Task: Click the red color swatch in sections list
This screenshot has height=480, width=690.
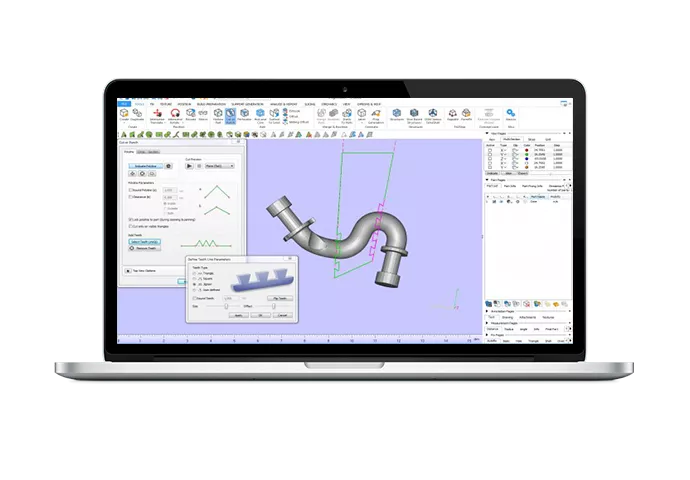Action: tap(527, 150)
